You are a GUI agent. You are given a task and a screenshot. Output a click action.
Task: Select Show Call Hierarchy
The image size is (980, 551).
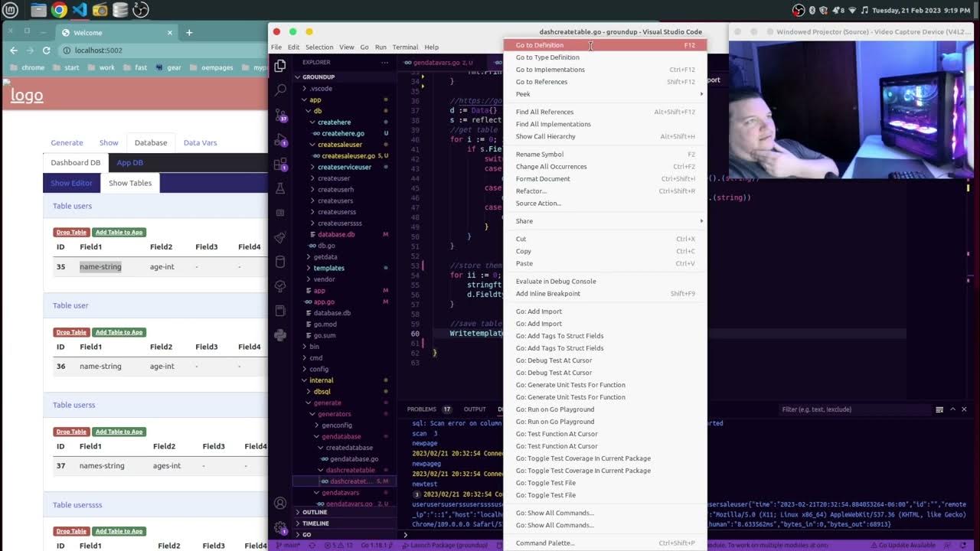click(605, 136)
